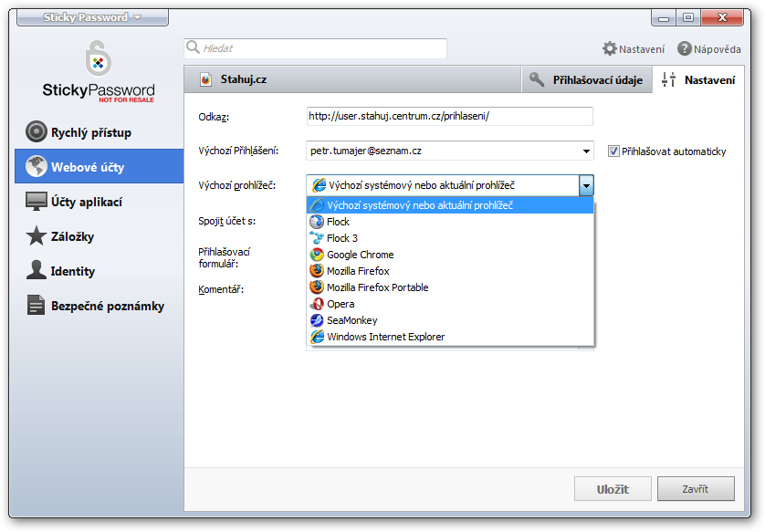Choose Flock from browser list

tap(450, 222)
